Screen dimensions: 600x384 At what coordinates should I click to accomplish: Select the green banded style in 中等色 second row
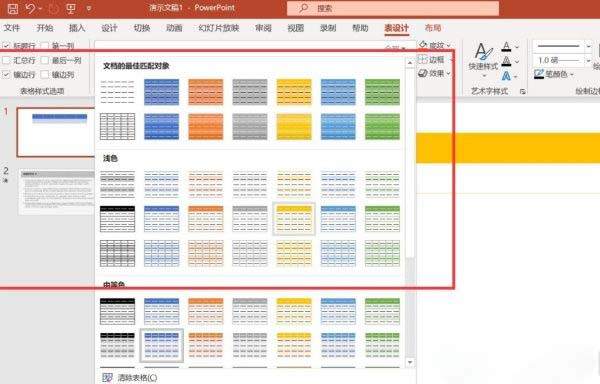382,346
